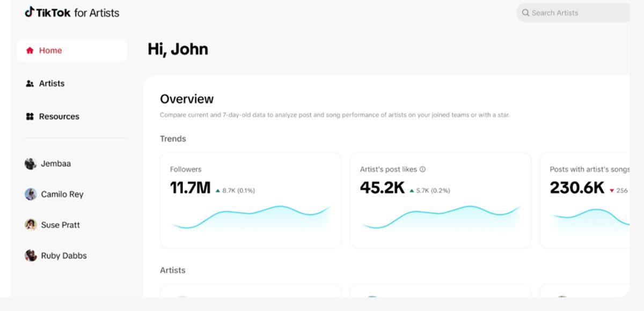Click the Artists people icon
Viewport: 644px width, 311px height.
click(x=29, y=83)
